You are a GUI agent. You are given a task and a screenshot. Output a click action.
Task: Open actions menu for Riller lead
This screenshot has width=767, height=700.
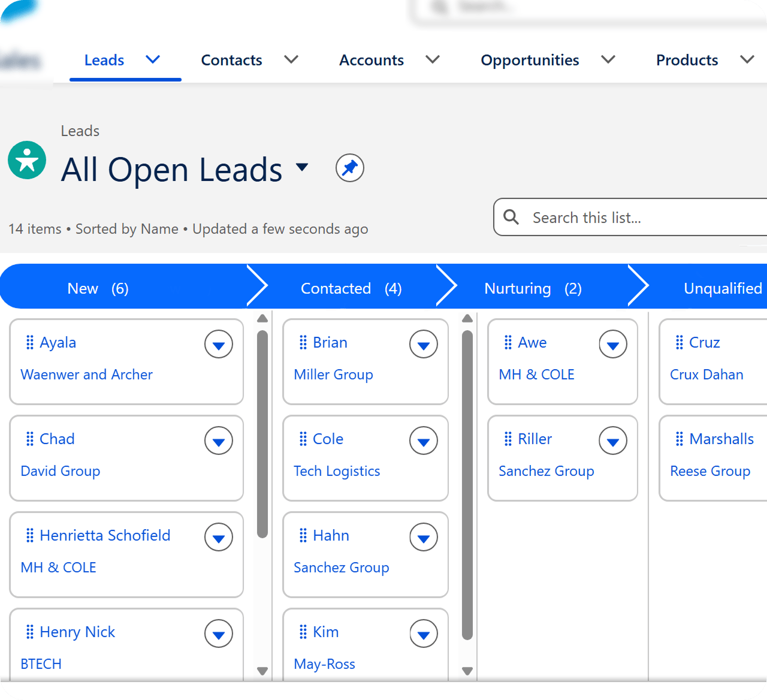(x=613, y=441)
